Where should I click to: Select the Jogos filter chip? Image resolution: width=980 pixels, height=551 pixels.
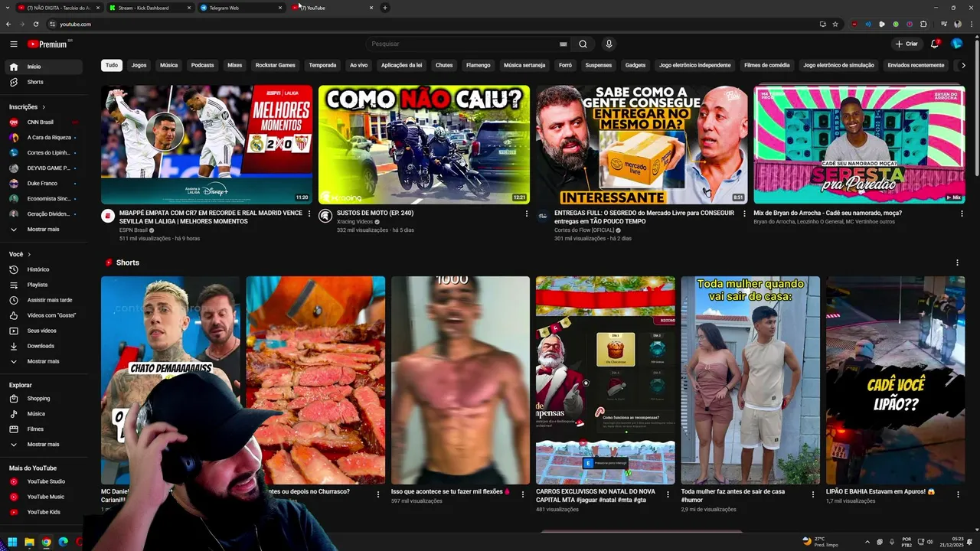point(139,66)
